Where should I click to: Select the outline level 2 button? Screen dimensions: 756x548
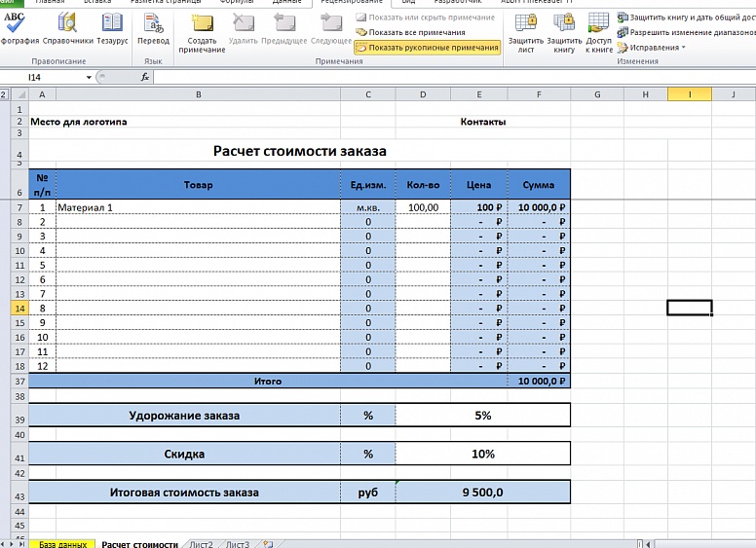(4, 94)
